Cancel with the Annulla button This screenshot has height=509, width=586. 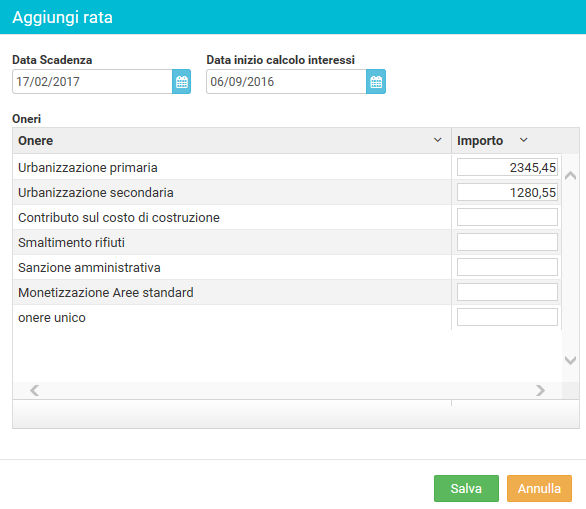(x=539, y=488)
